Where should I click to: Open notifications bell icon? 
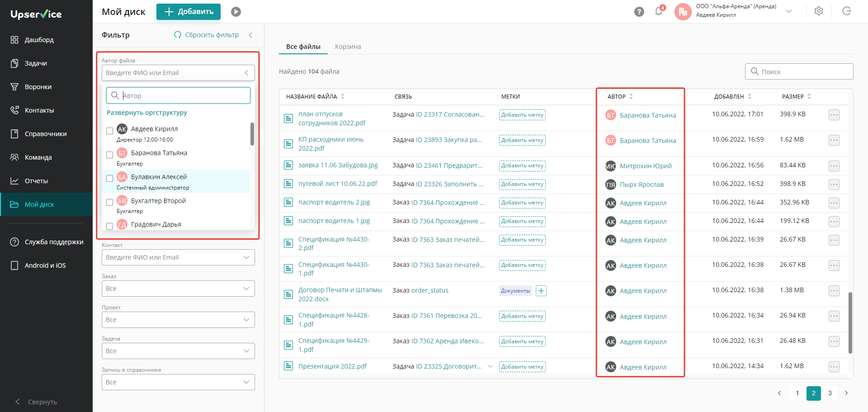point(659,11)
